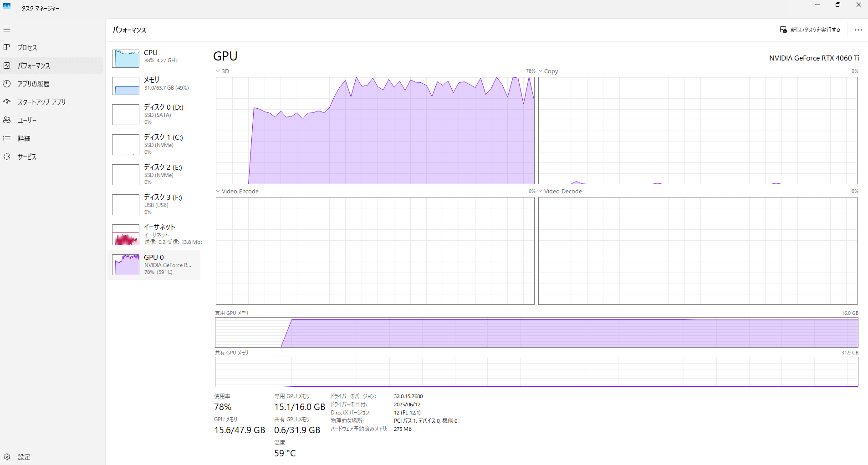Switch to the メモリ performance pane
Screen dimensions: 868x465
[x=155, y=86]
